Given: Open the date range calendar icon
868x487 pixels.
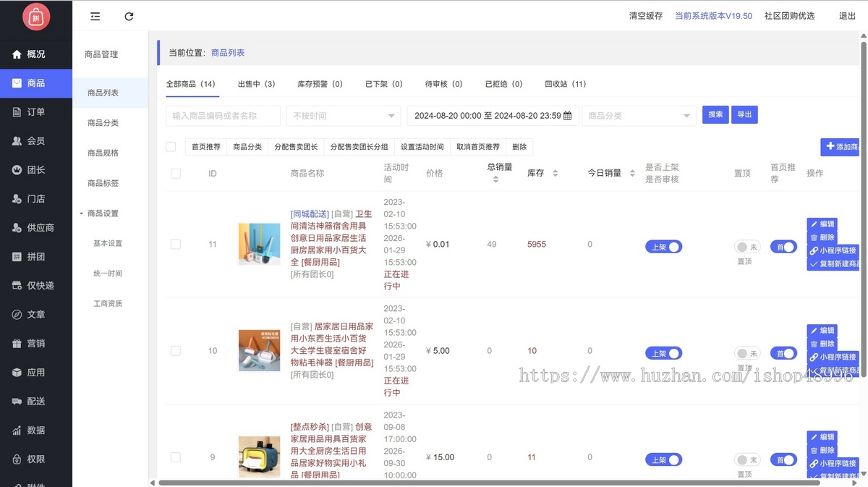Looking at the screenshot, I should (568, 116).
